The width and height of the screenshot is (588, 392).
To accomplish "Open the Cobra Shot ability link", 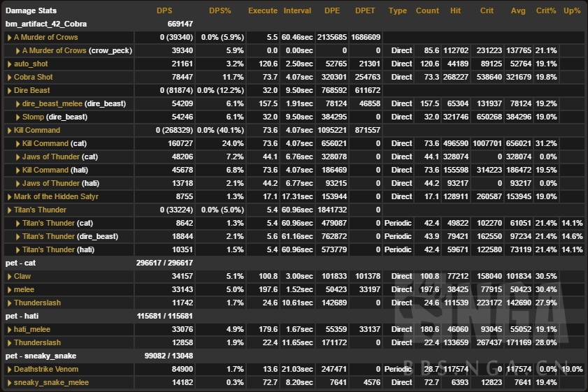I will pyautogui.click(x=33, y=77).
